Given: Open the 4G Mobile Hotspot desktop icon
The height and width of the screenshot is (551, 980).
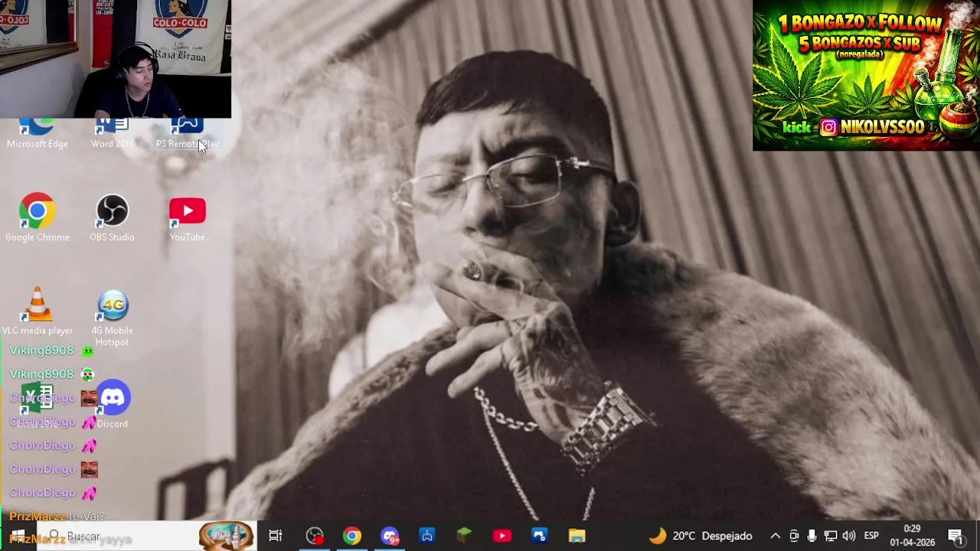Looking at the screenshot, I should coord(112,318).
